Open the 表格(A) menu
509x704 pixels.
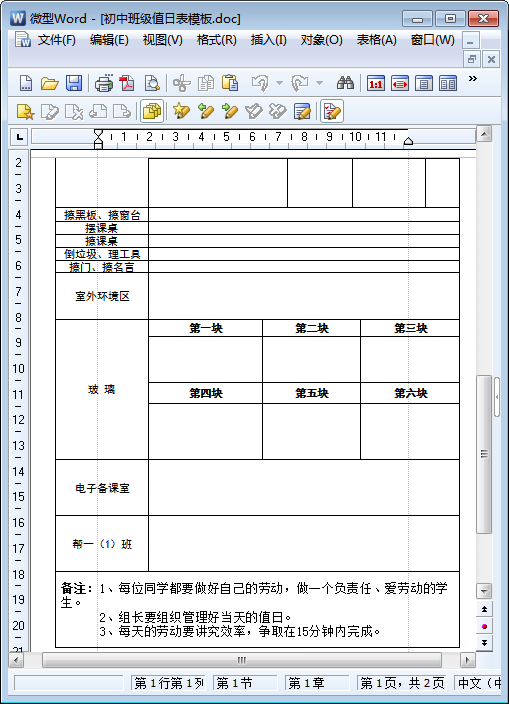[x=377, y=40]
